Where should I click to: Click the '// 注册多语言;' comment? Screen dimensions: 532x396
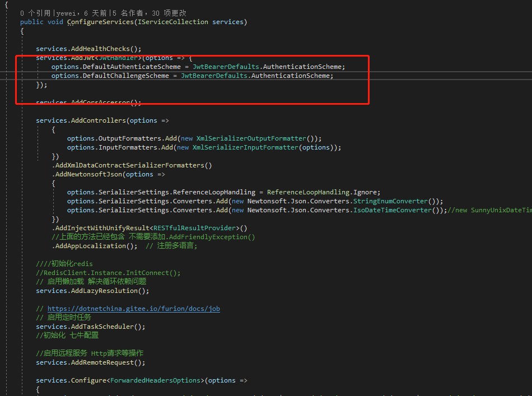[x=172, y=246]
